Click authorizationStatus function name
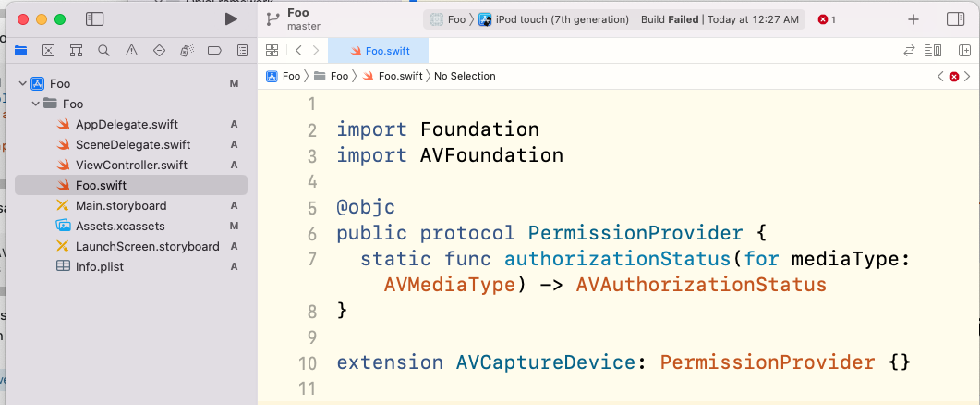 coord(618,259)
